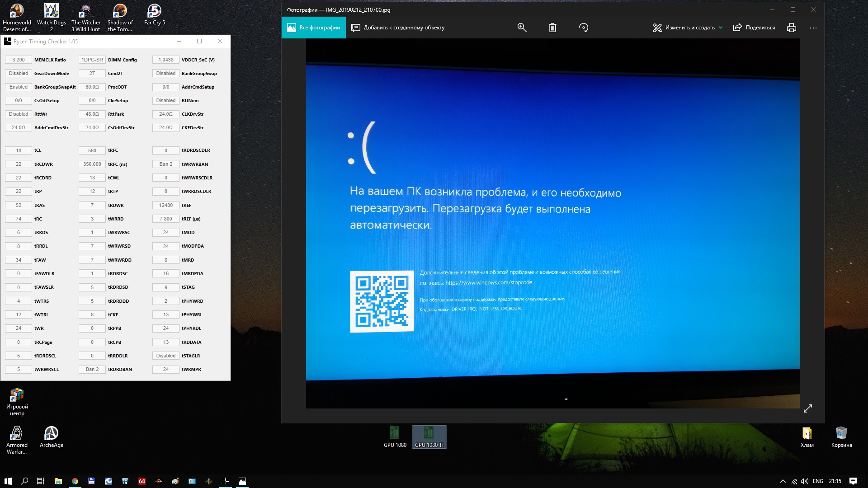The image size is (868, 488).
Task: Click the delete trash icon in Photos
Action: (552, 28)
